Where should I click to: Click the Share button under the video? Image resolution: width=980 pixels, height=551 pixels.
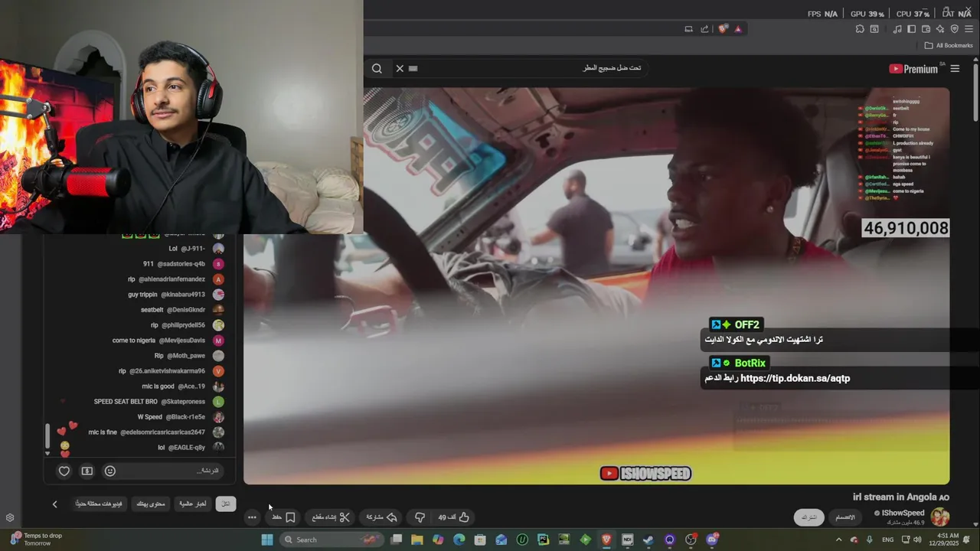click(x=381, y=517)
